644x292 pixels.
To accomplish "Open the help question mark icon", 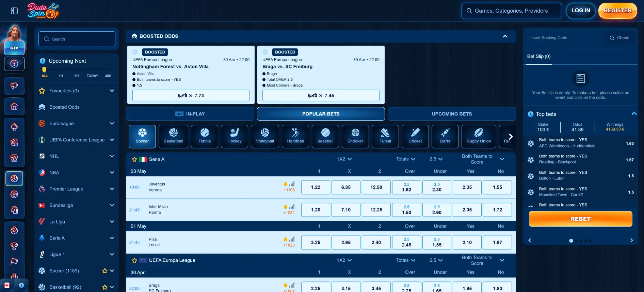I will (21, 285).
